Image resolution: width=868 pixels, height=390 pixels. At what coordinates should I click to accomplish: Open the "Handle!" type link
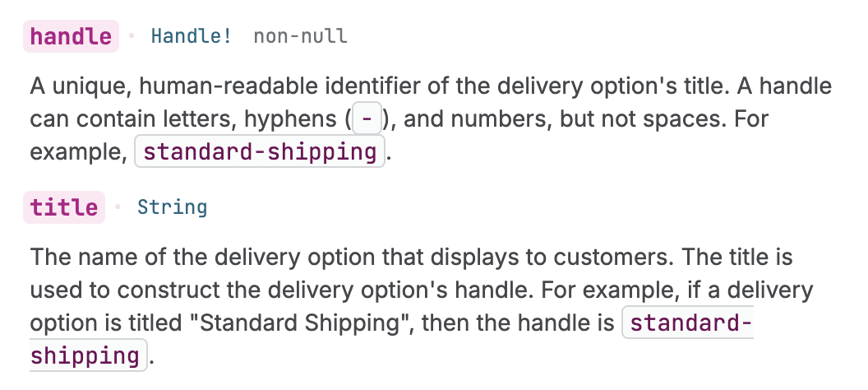pyautogui.click(x=191, y=36)
